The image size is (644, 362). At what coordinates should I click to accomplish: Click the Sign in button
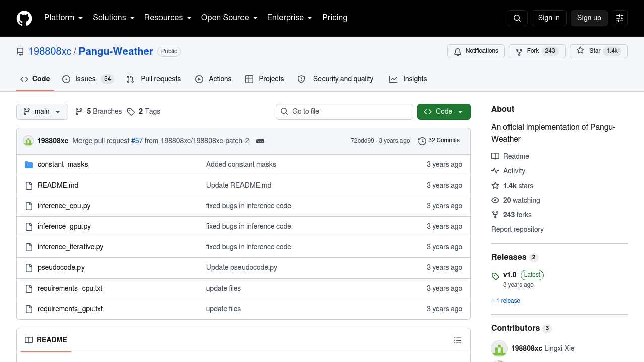pos(549,18)
